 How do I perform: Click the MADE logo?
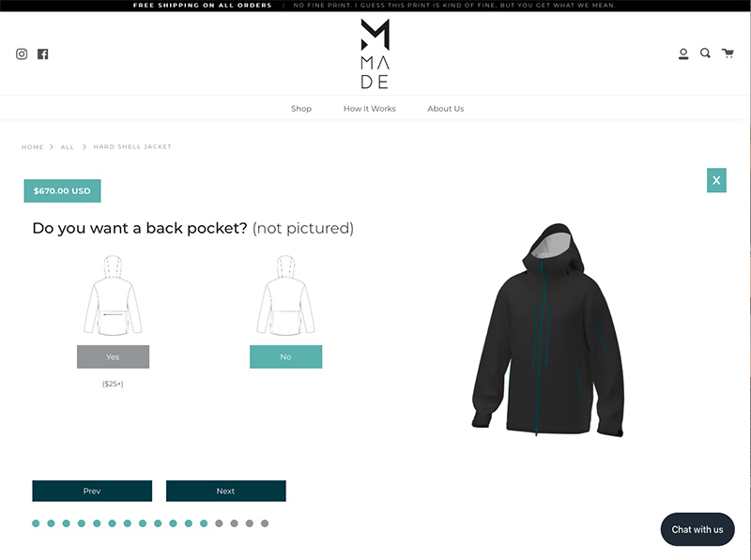(x=375, y=53)
